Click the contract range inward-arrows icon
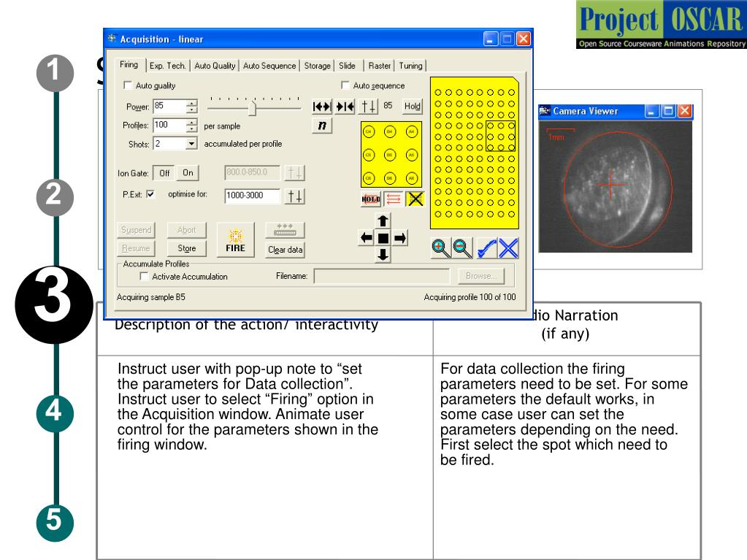747x560 pixels. tap(345, 106)
